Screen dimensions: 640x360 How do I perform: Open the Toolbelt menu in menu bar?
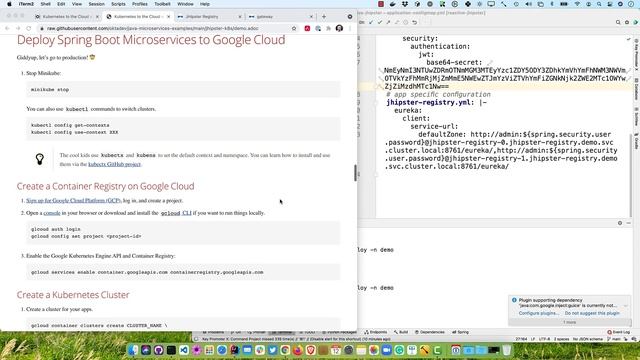[162, 4]
